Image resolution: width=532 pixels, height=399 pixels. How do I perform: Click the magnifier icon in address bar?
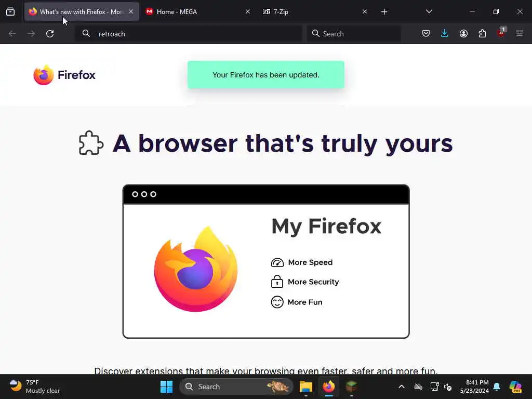pos(86,33)
